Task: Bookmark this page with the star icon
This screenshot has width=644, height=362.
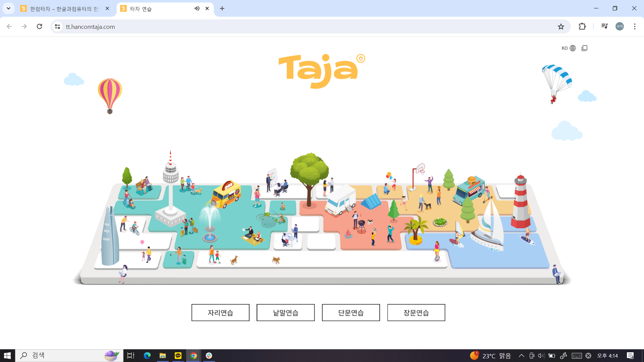Action: (561, 26)
